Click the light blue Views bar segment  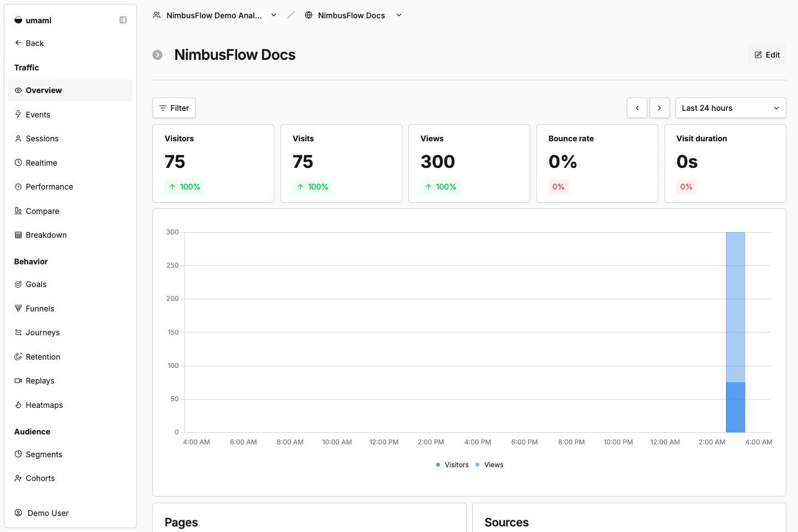tap(735, 307)
